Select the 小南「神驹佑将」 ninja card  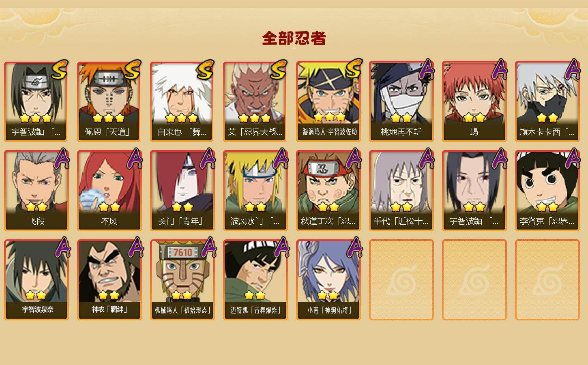click(328, 280)
